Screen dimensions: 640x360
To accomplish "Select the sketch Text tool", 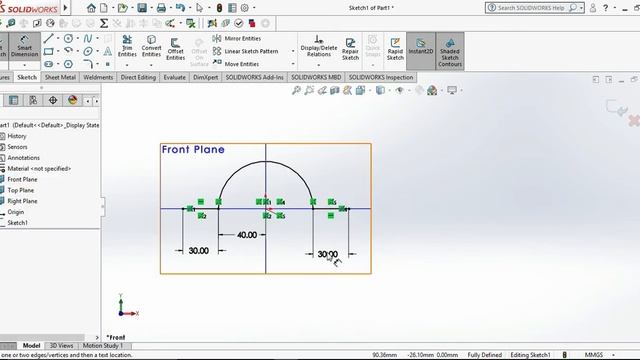I will point(107,51).
